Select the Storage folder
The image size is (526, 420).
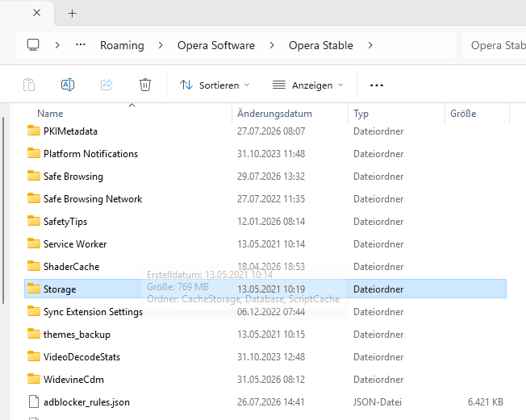(x=265, y=289)
